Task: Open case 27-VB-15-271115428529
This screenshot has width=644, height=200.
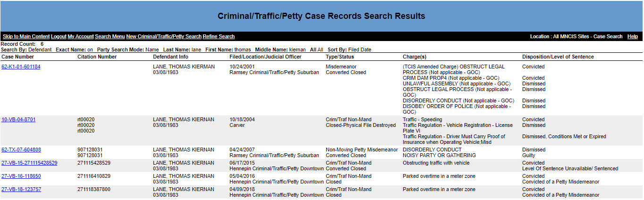Action: pos(29,163)
